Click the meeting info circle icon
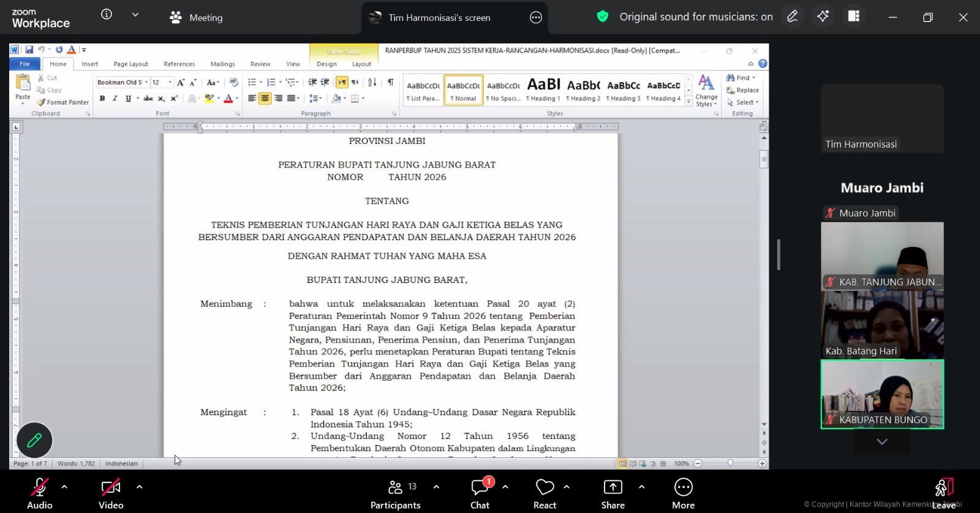This screenshot has width=980, height=513. click(107, 15)
